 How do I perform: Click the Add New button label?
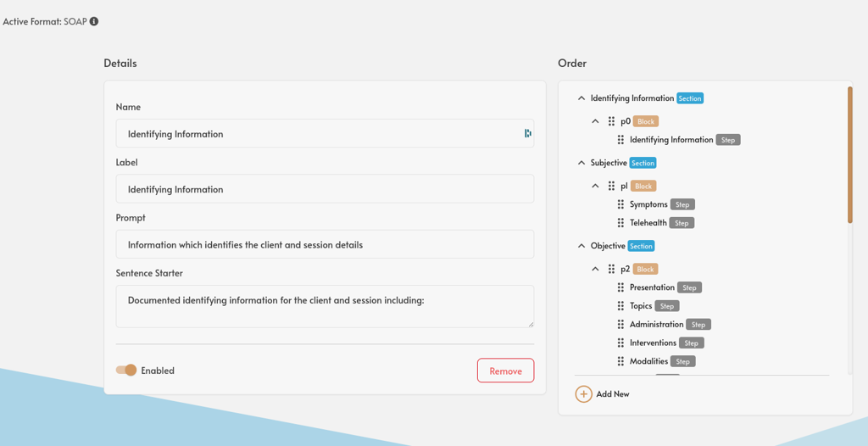(613, 394)
